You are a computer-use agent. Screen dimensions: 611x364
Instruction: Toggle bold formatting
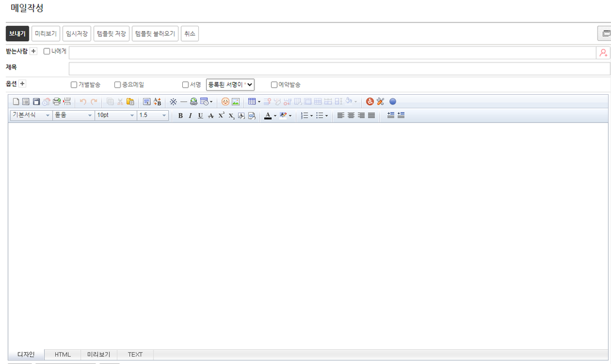click(180, 116)
